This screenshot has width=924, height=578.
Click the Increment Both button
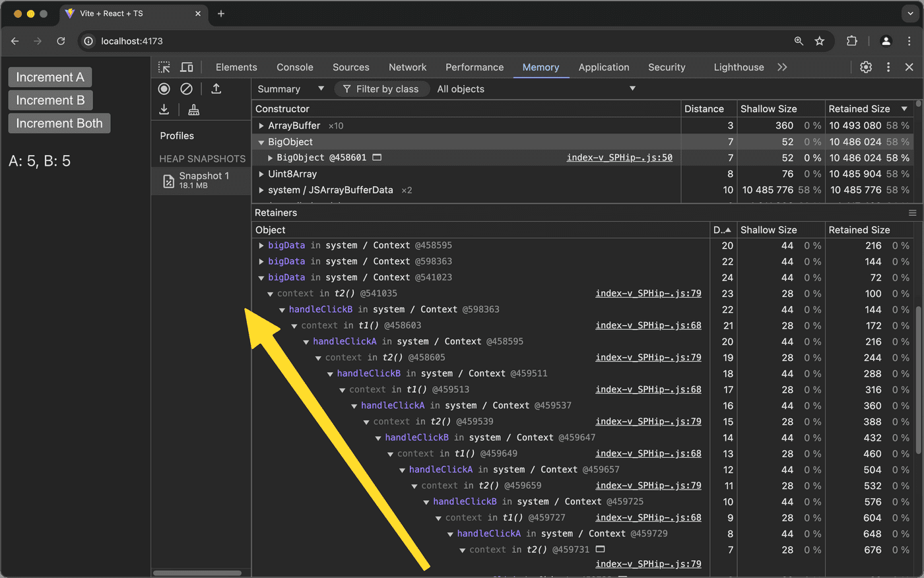(x=59, y=123)
